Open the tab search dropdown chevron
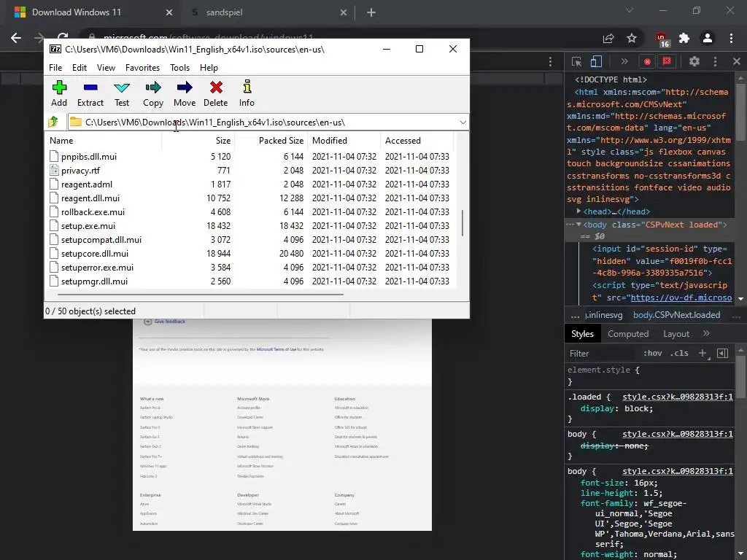Image resolution: width=747 pixels, height=560 pixels. click(630, 10)
